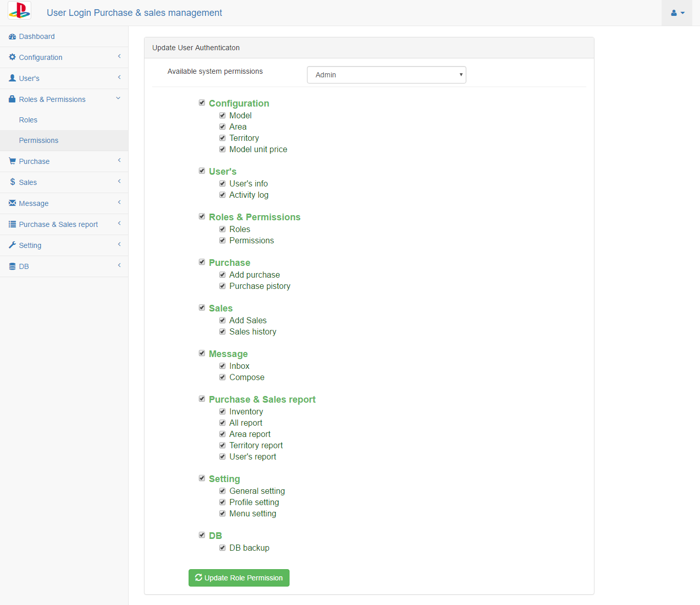Click the Purchase & Sales report list icon

click(x=12, y=224)
